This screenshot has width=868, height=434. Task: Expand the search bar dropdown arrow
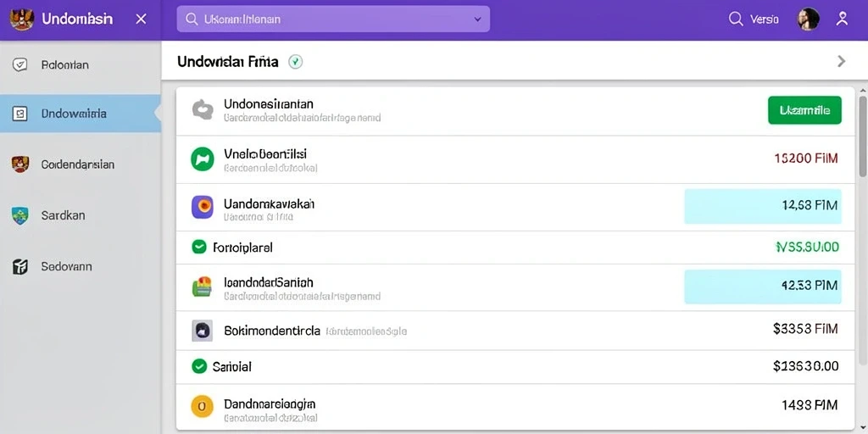tap(478, 19)
